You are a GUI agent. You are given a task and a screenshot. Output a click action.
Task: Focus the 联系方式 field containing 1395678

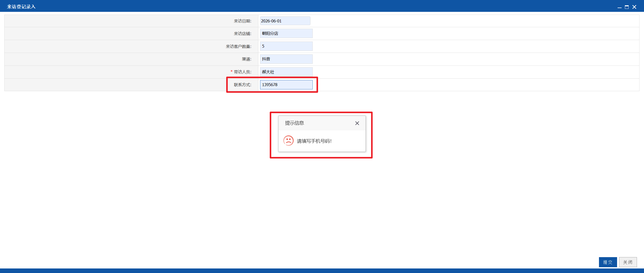click(x=286, y=85)
